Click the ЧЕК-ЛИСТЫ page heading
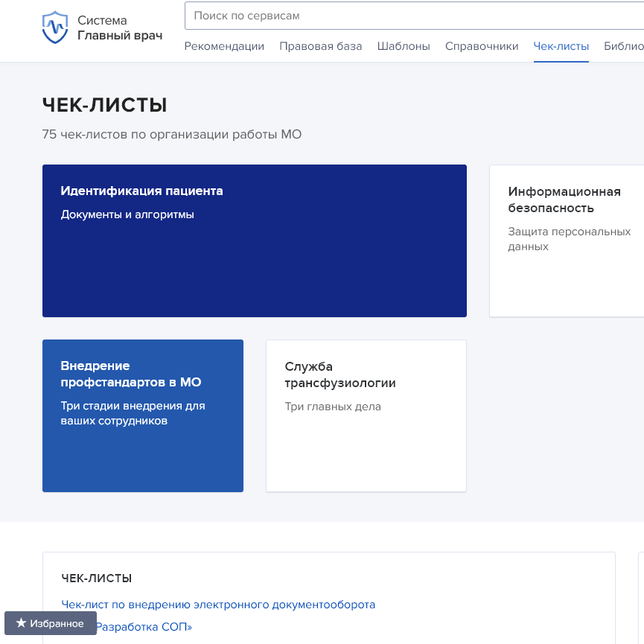 pyautogui.click(x=105, y=105)
